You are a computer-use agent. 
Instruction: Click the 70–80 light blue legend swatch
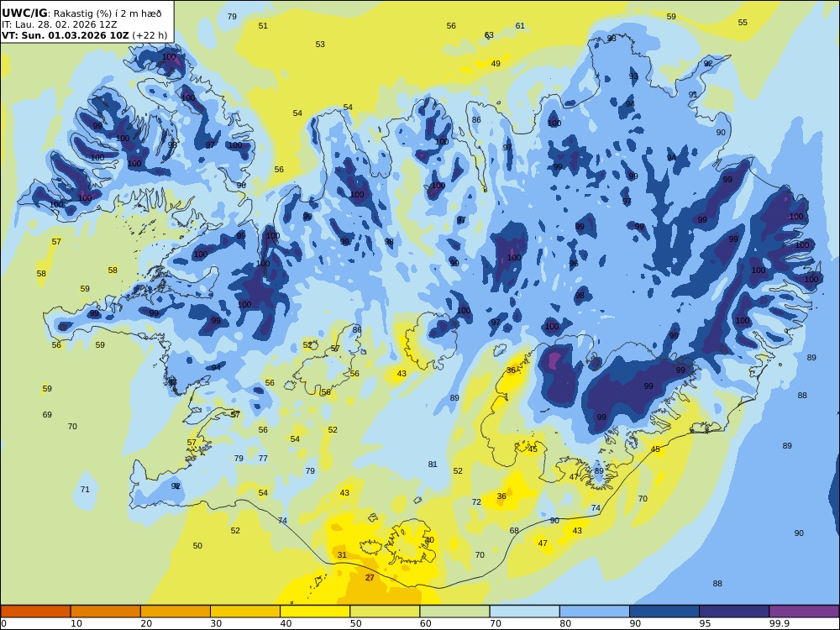coord(524,612)
